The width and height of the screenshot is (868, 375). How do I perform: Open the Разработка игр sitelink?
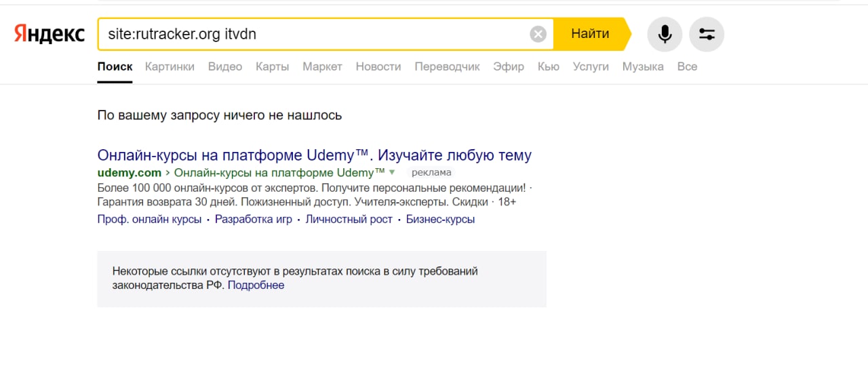(x=254, y=219)
